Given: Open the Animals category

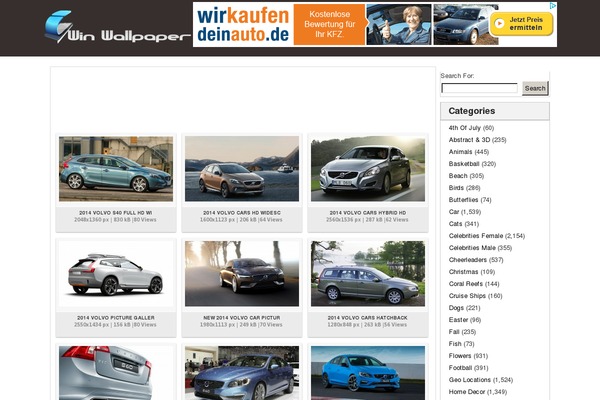Looking at the screenshot, I should click(460, 152).
